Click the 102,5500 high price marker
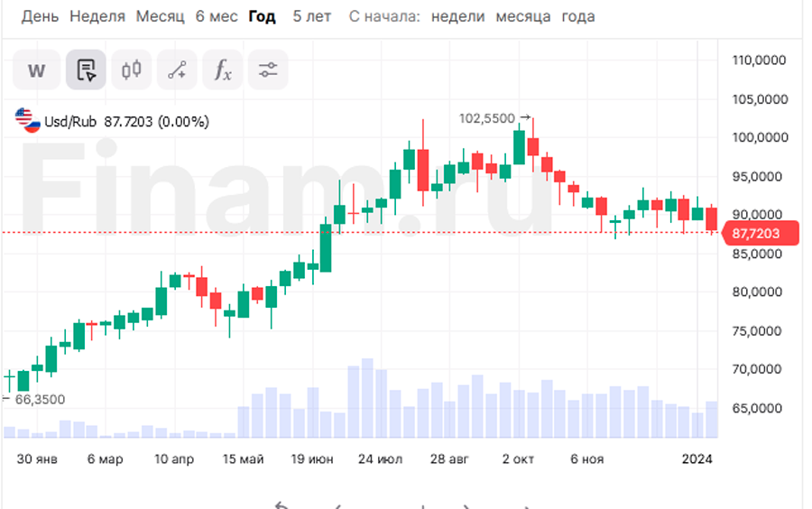Screen dimensions: 812x509 pyautogui.click(x=487, y=118)
